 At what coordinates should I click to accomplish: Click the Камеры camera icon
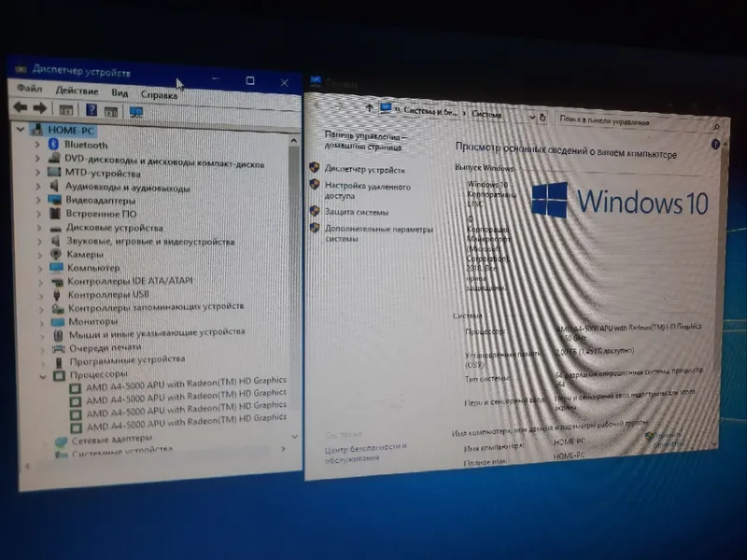(x=56, y=254)
